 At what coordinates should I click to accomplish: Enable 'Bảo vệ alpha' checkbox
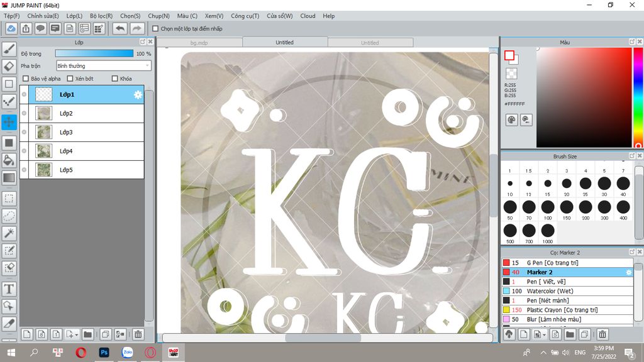coord(26,79)
